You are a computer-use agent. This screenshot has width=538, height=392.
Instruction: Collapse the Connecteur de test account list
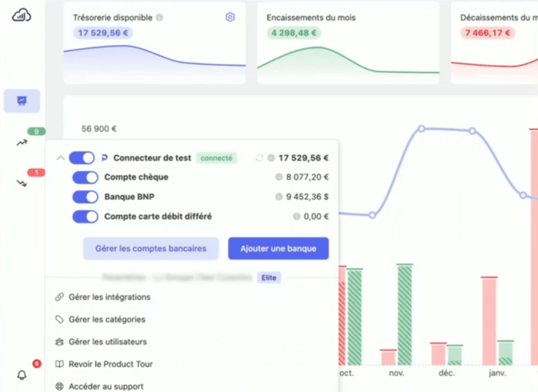[60, 158]
